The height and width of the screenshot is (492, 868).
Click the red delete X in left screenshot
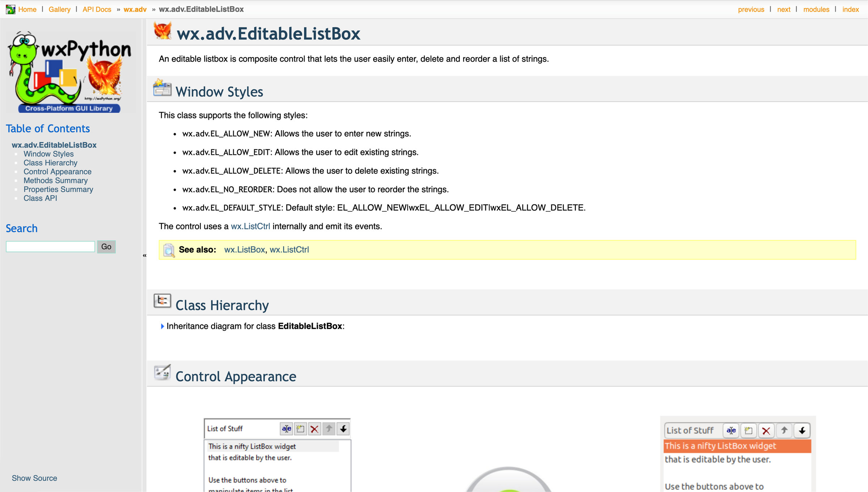pyautogui.click(x=315, y=429)
